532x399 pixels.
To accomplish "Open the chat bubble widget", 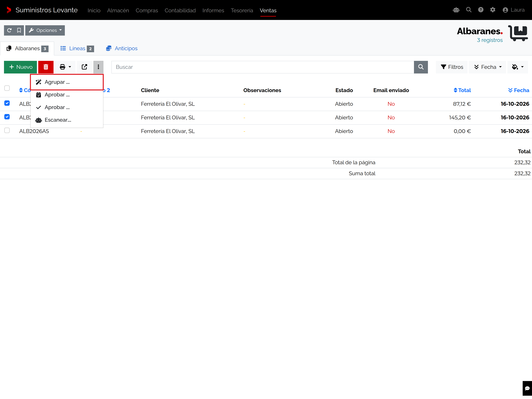I will pos(527,388).
